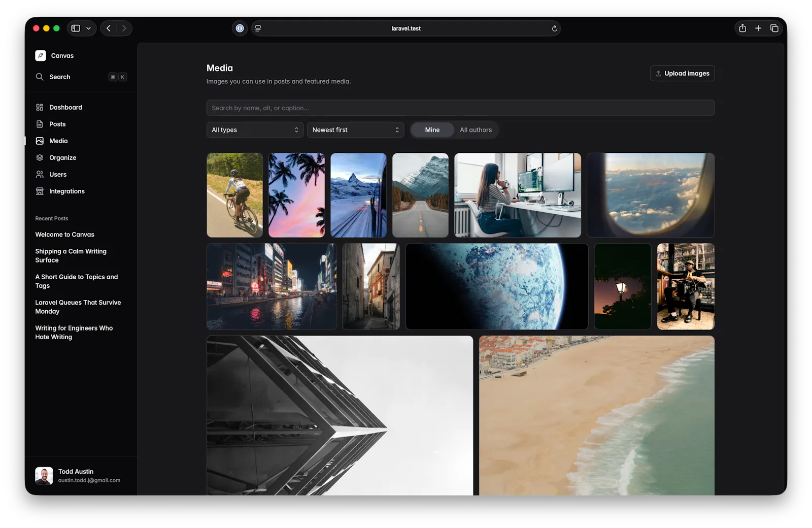Select the Earth from space thumbnail
This screenshot has width=812, height=528.
[497, 287]
